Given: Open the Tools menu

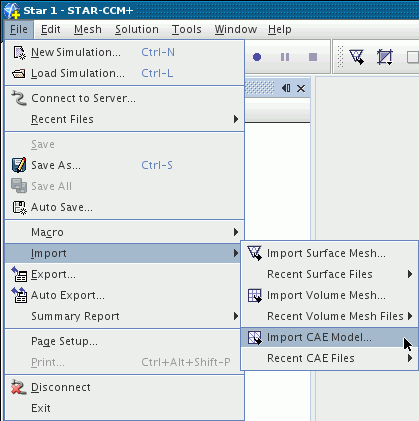Looking at the screenshot, I should (187, 29).
